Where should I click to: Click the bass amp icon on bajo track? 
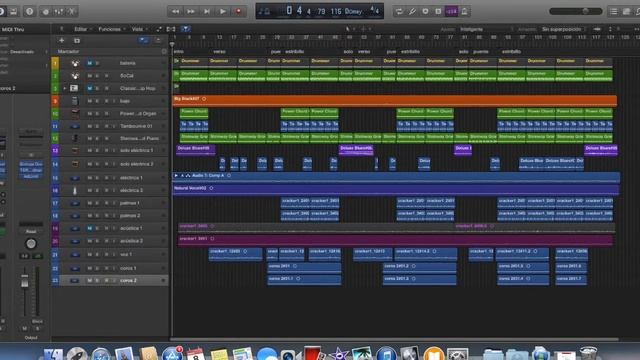(x=75, y=101)
